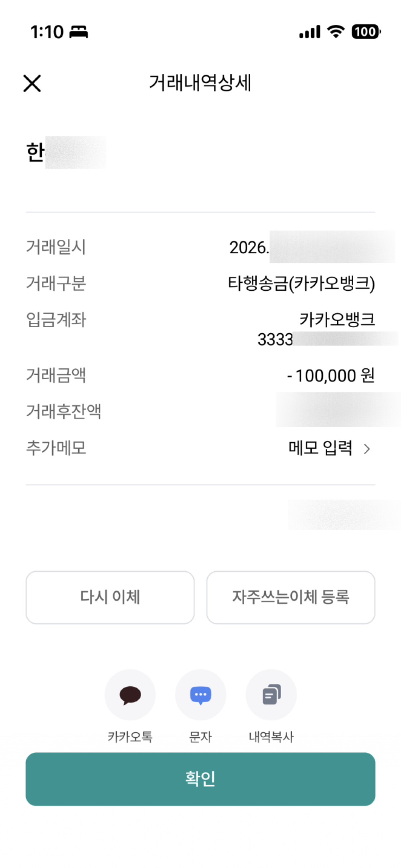Close the 거래내역상세 screen with X icon

pyautogui.click(x=32, y=83)
